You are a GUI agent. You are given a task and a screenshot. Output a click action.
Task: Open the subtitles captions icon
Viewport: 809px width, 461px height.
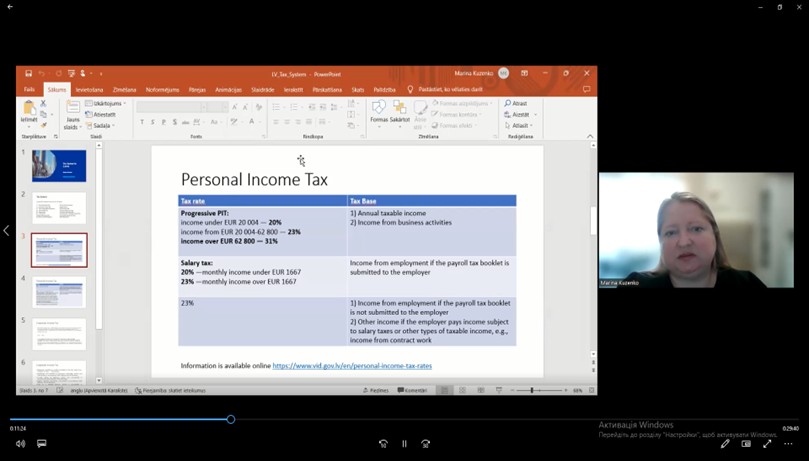pos(42,444)
